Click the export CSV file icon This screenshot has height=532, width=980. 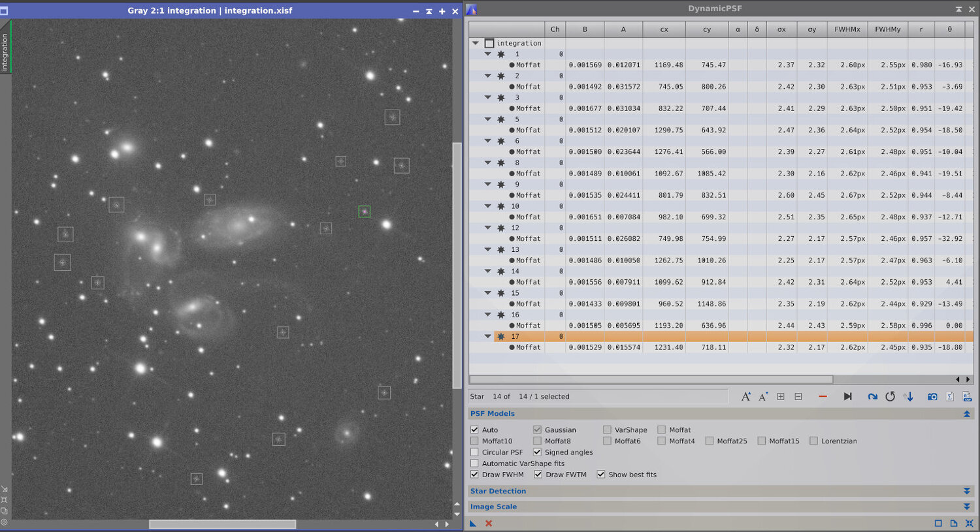click(x=966, y=397)
